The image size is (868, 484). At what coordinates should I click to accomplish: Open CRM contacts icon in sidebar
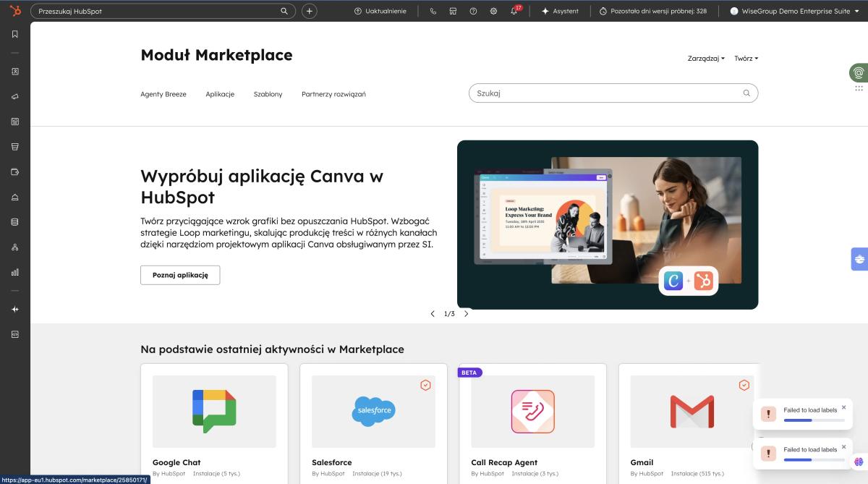15,72
